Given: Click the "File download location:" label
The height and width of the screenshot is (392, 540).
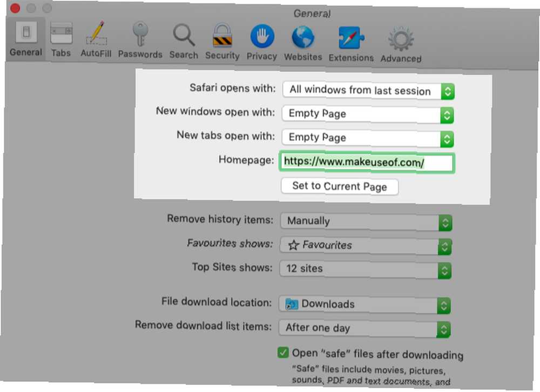Looking at the screenshot, I should click(x=217, y=302).
